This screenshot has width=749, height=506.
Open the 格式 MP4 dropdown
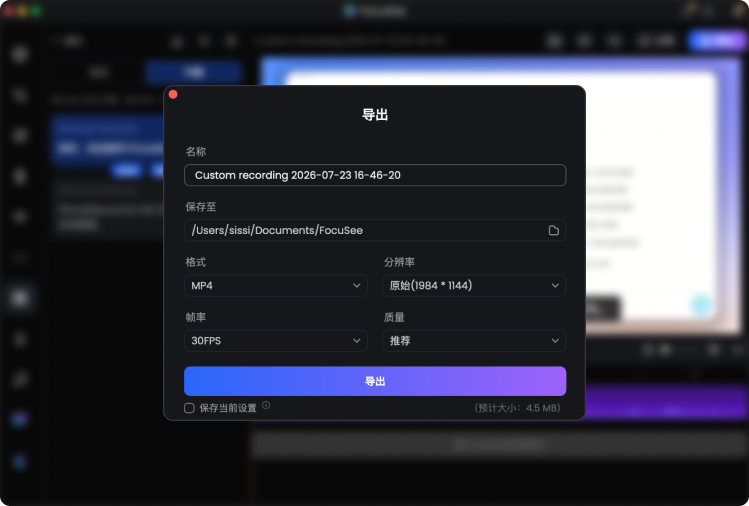(276, 286)
